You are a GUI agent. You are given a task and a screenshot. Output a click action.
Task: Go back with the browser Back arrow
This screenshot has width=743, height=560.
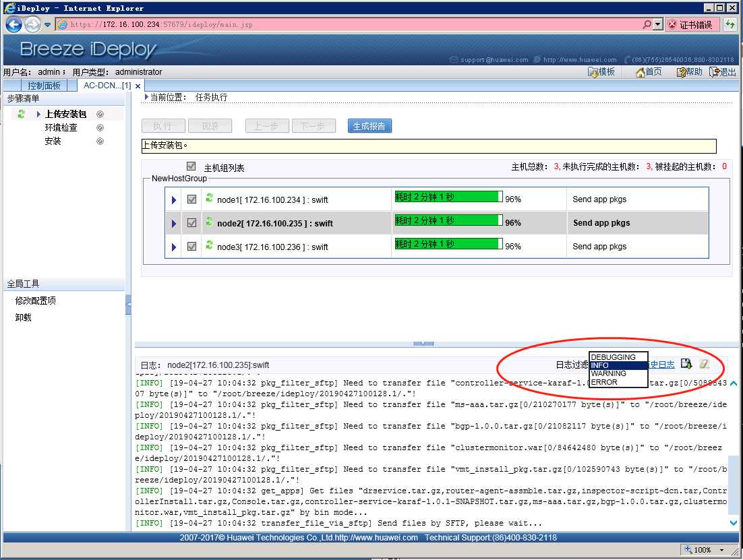(x=13, y=24)
